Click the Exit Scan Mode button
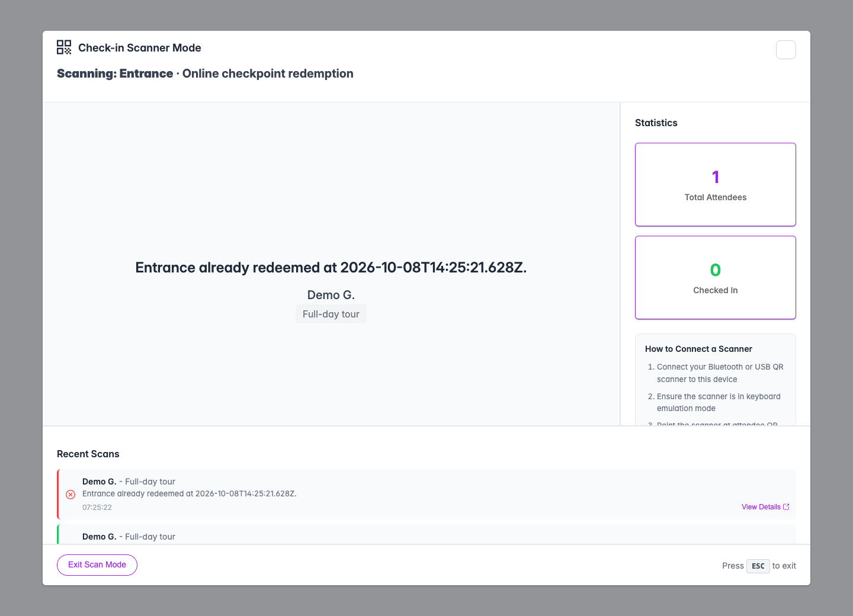853x616 pixels. [97, 565]
